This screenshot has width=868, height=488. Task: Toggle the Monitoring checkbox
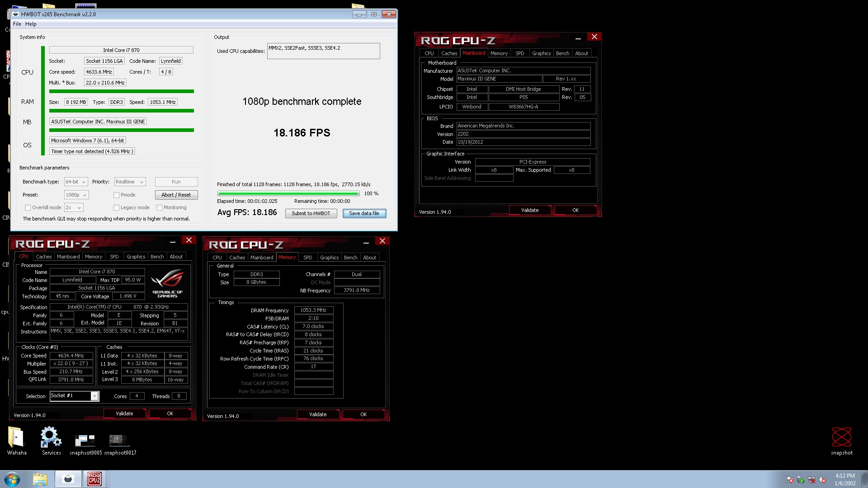click(x=159, y=207)
